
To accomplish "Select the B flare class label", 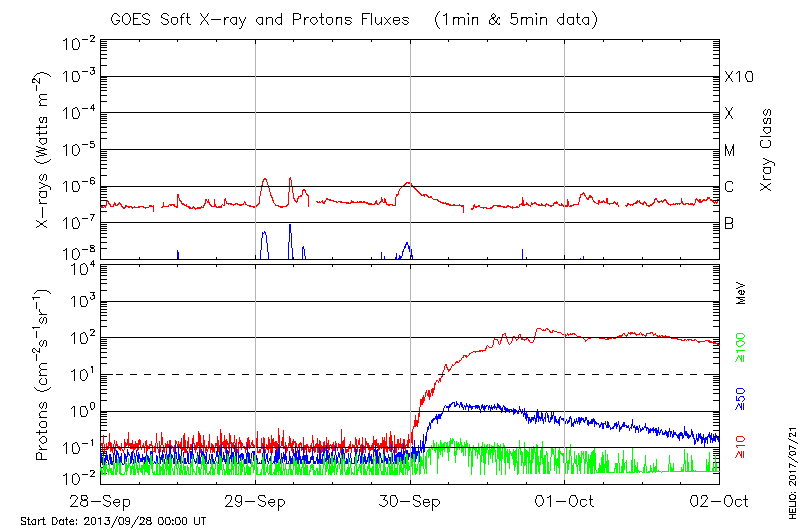I will (729, 223).
